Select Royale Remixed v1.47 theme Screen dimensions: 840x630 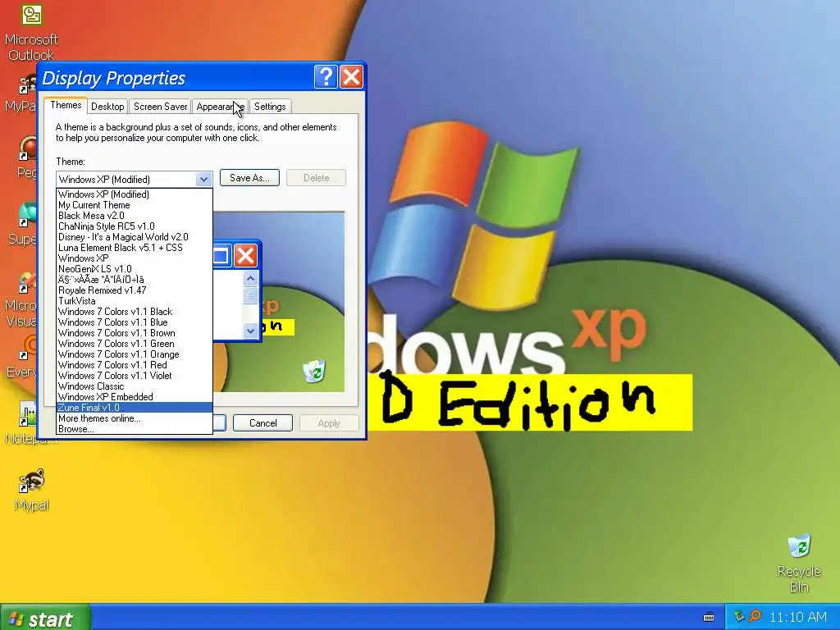pos(135,290)
